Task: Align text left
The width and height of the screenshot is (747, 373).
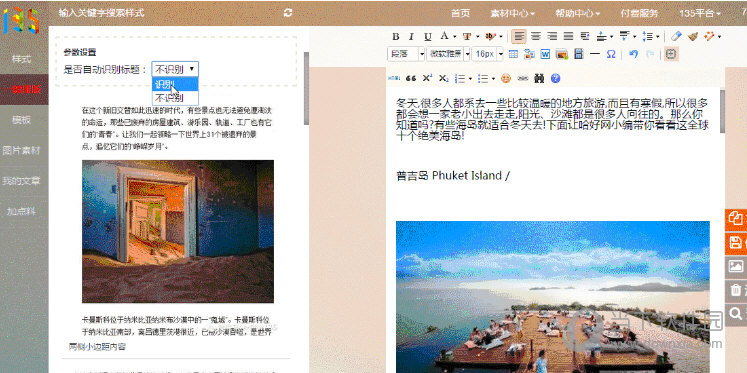Action: pos(519,37)
